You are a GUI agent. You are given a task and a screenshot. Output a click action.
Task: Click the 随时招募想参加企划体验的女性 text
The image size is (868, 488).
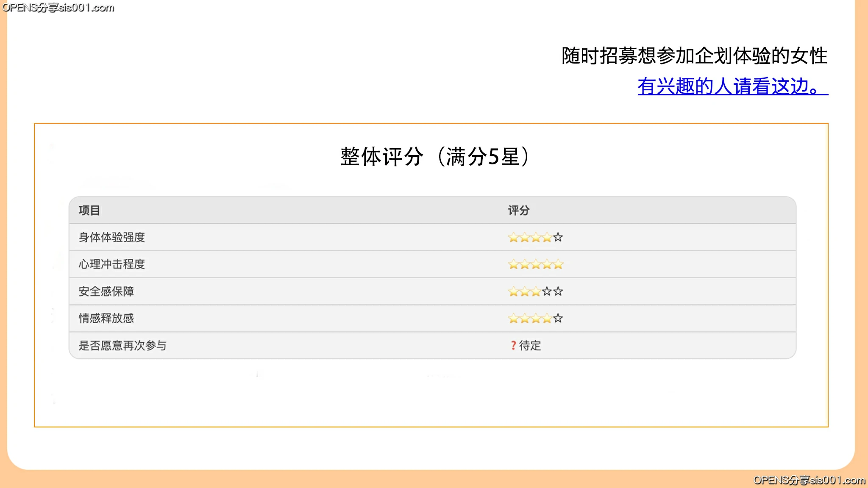click(695, 56)
